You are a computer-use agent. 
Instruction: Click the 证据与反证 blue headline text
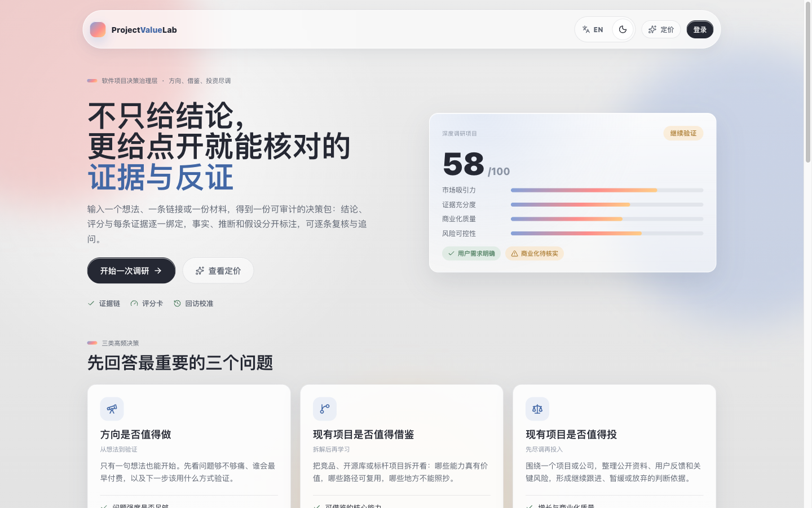coord(161,177)
